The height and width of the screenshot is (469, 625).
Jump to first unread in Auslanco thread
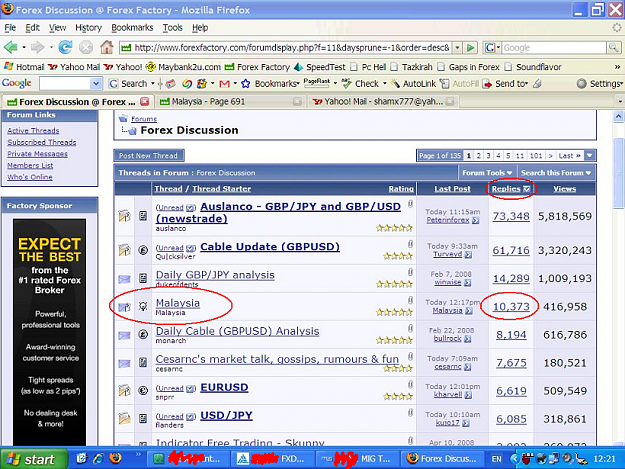tap(191, 208)
